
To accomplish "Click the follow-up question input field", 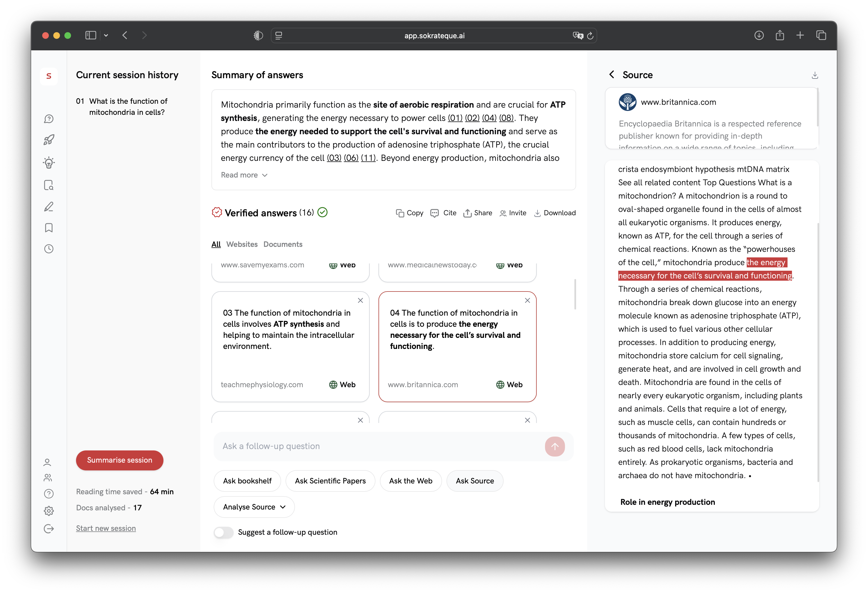I will (379, 446).
